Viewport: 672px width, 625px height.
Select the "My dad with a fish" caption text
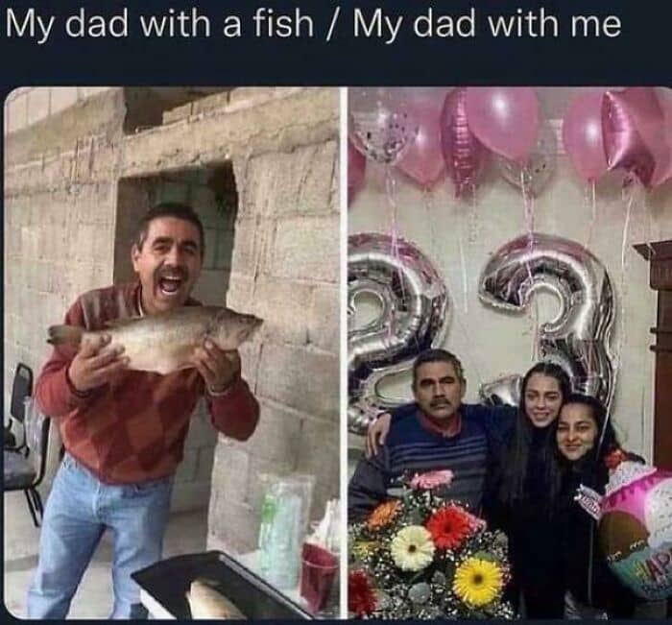pos(159,24)
